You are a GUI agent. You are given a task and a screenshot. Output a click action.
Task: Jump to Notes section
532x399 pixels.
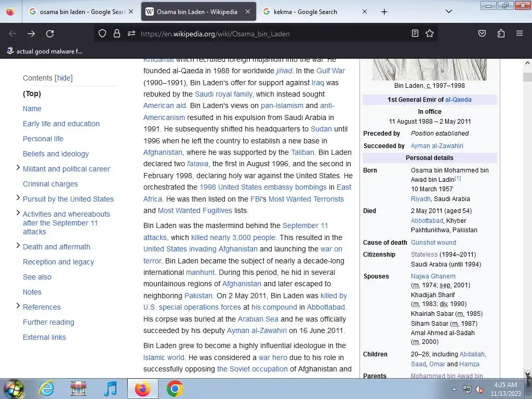(32, 292)
